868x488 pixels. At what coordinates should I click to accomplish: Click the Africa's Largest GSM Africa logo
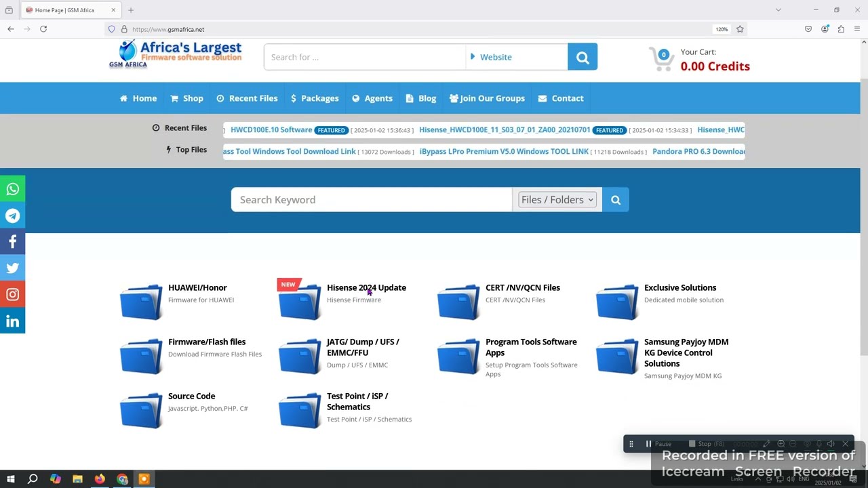pos(176,54)
